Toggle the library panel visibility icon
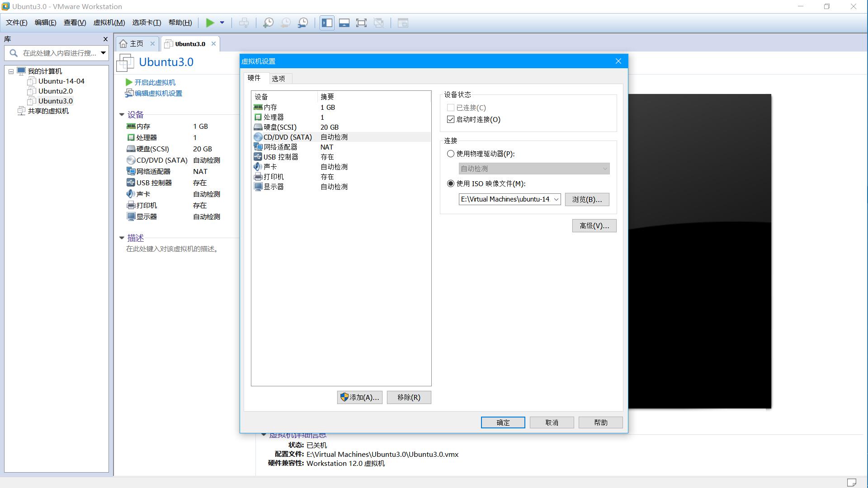 point(326,22)
